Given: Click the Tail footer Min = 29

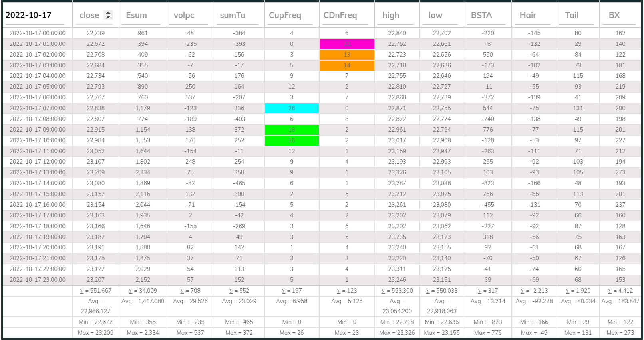Looking at the screenshot, I should (x=578, y=322).
